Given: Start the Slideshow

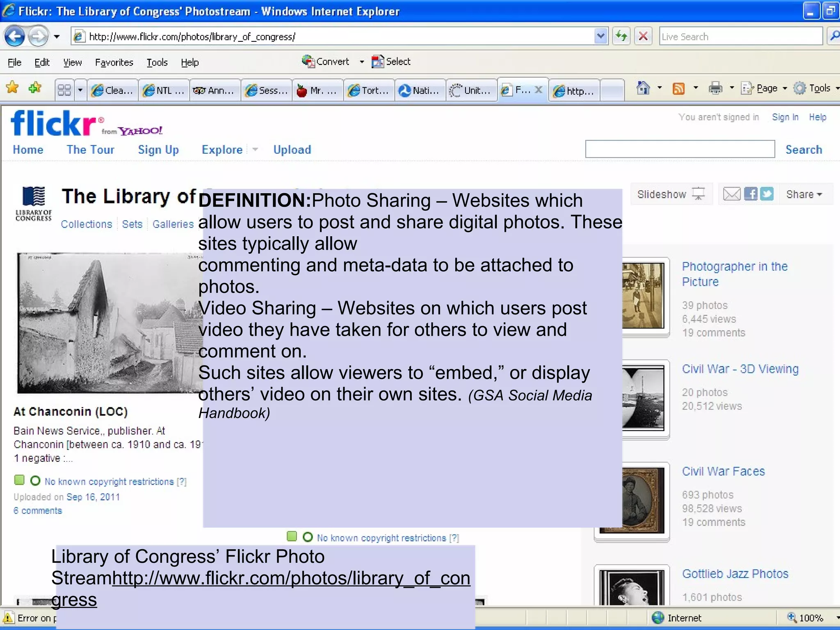Looking at the screenshot, I should point(671,194).
